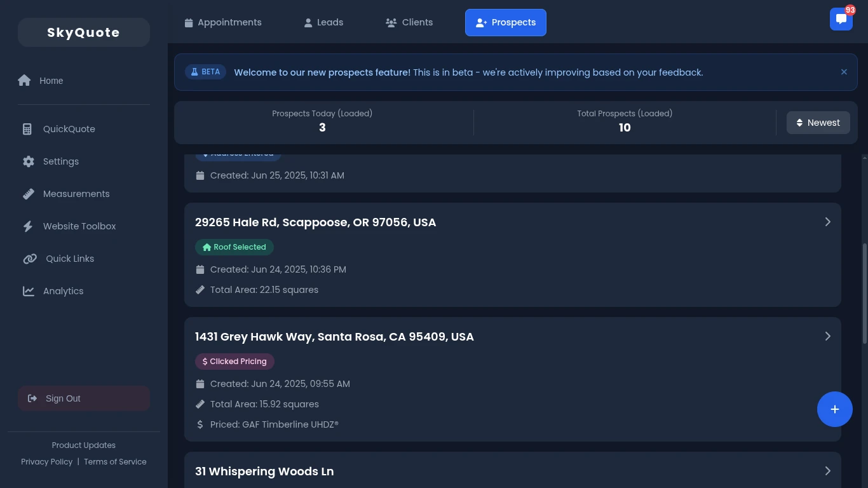The width and height of the screenshot is (868, 488).
Task: Click the Sign Out button
Action: click(84, 398)
